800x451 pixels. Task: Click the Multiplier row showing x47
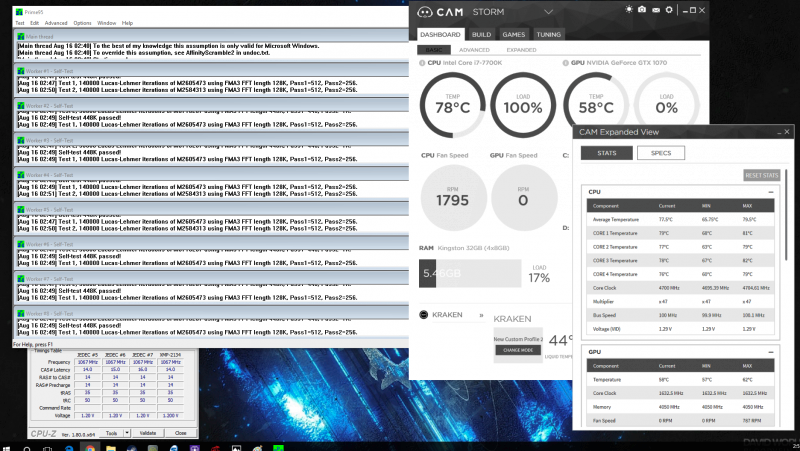pos(680,302)
